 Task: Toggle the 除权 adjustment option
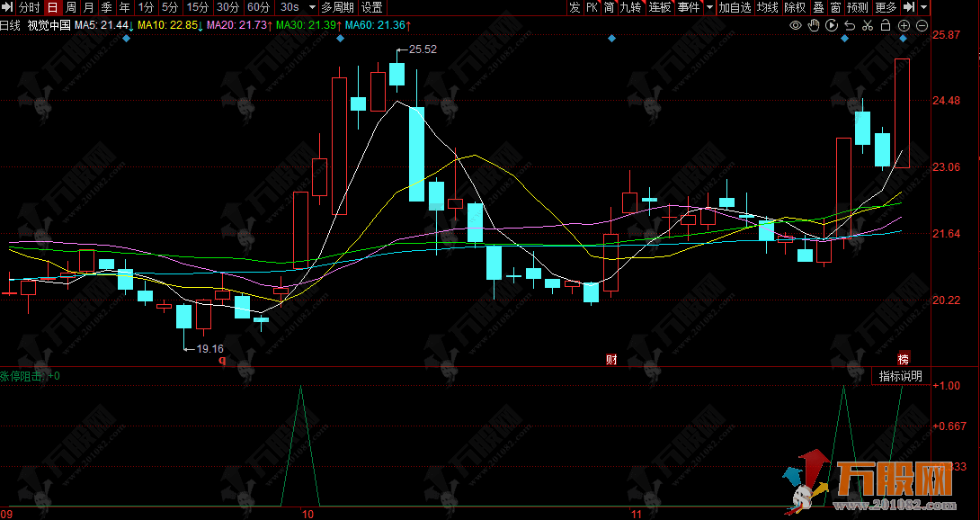795,7
